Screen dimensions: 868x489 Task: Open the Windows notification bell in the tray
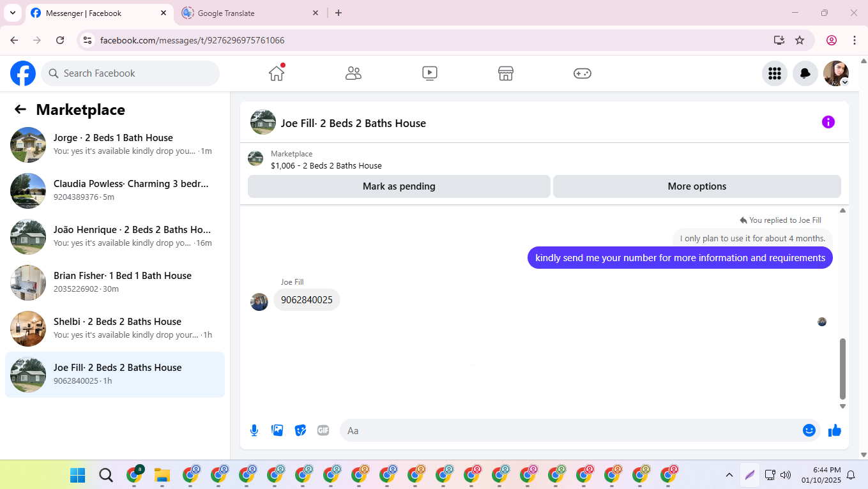(x=851, y=475)
